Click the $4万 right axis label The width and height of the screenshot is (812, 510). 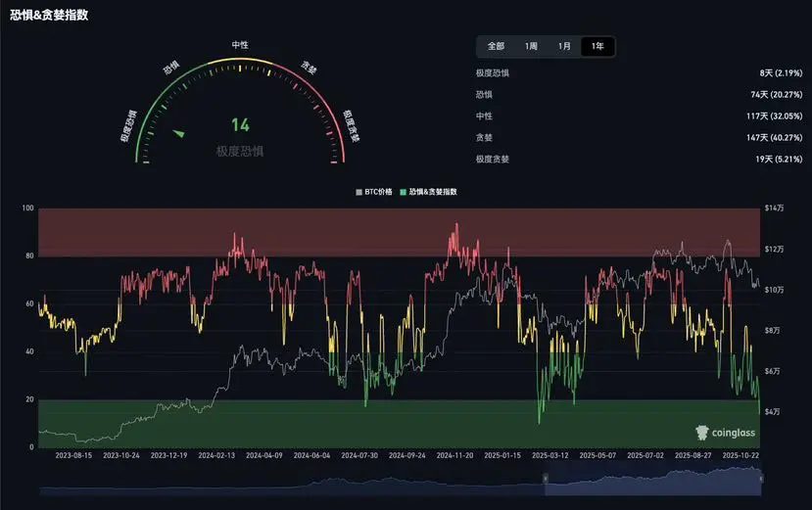(772, 412)
